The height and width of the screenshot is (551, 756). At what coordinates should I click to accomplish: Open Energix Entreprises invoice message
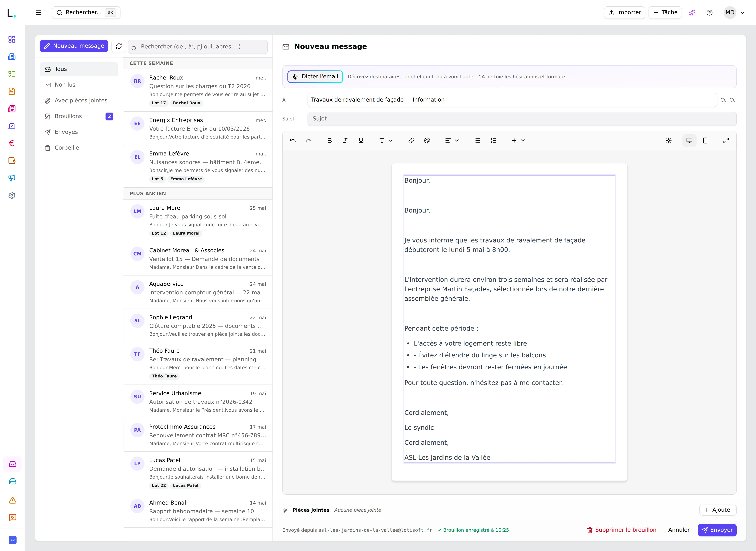pyautogui.click(x=198, y=129)
